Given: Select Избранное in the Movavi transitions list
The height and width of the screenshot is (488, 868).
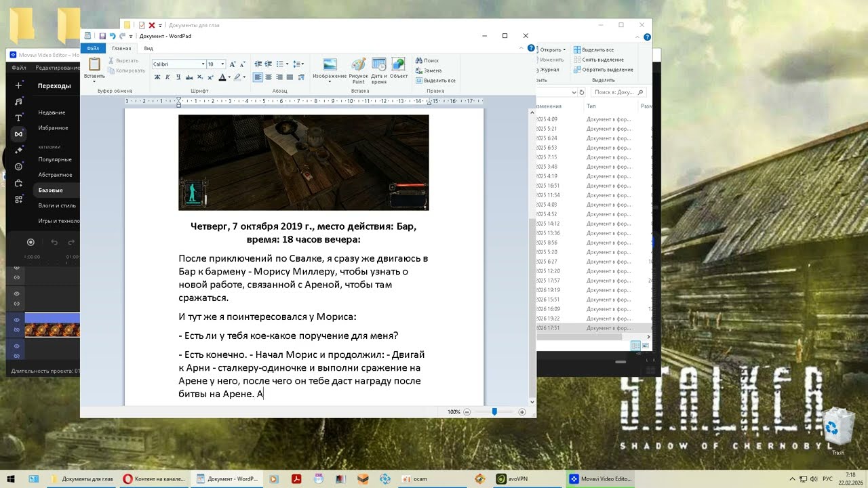Looking at the screenshot, I should click(x=53, y=128).
